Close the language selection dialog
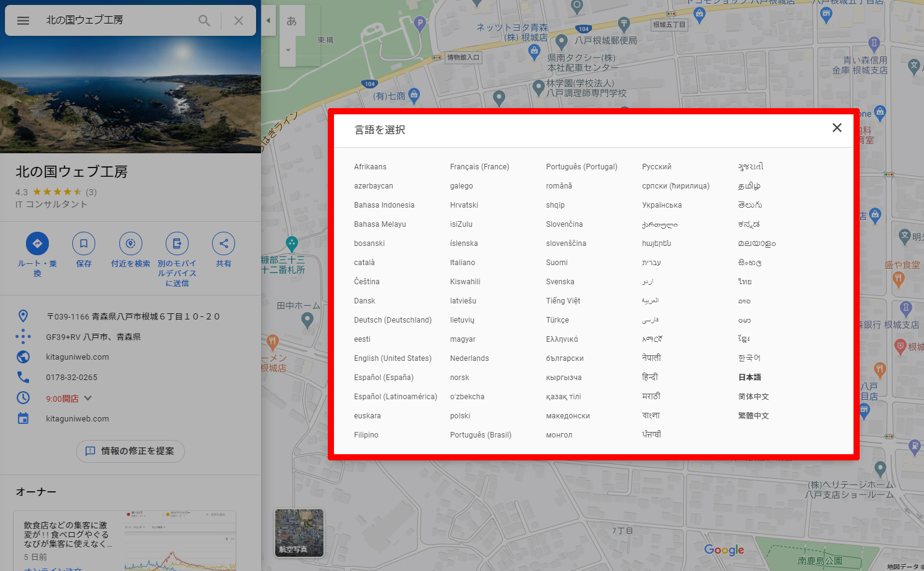The image size is (924, 571). click(x=837, y=127)
